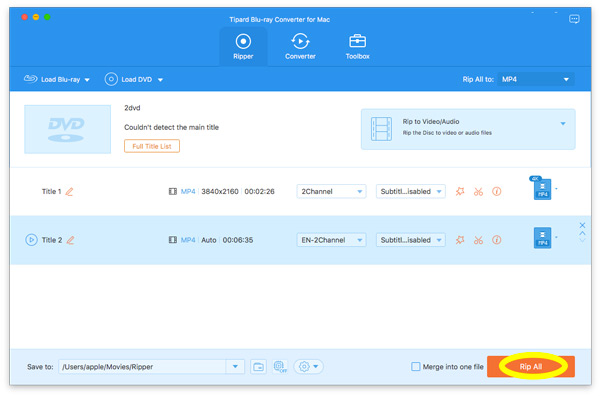Click the 3840x2160 resolution text
This screenshot has height=396, width=600.
tap(220, 191)
